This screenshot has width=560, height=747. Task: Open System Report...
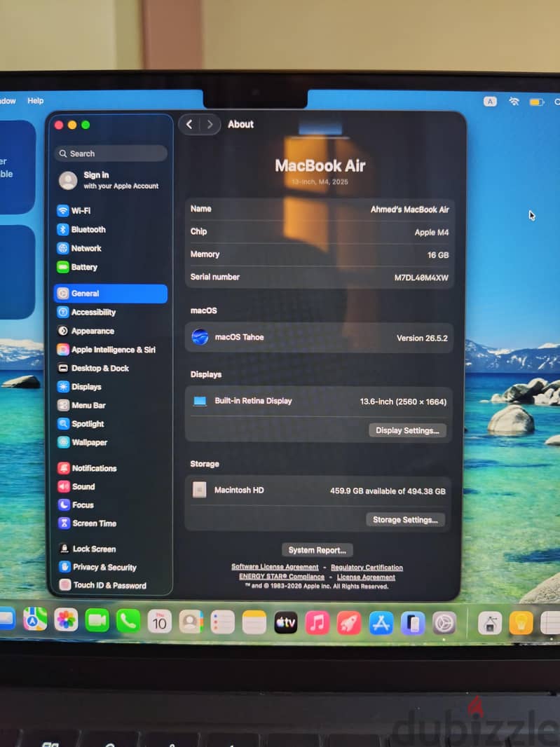tap(317, 550)
